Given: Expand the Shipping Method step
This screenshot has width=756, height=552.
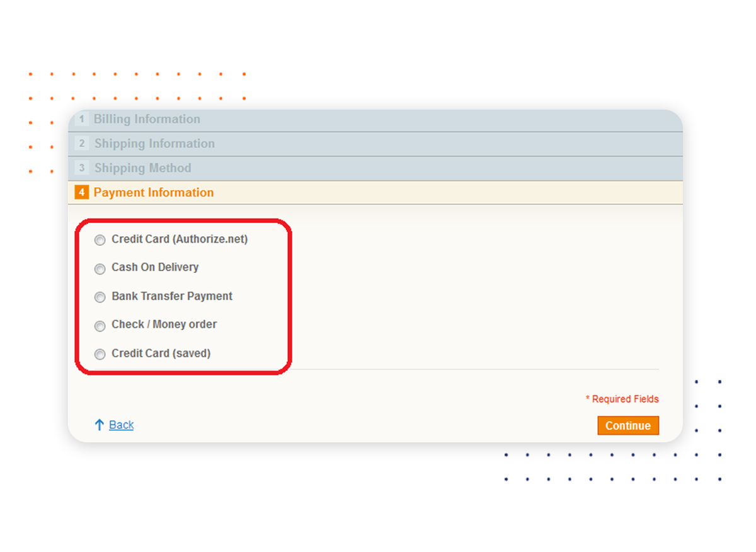Looking at the screenshot, I should pyautogui.click(x=375, y=168).
